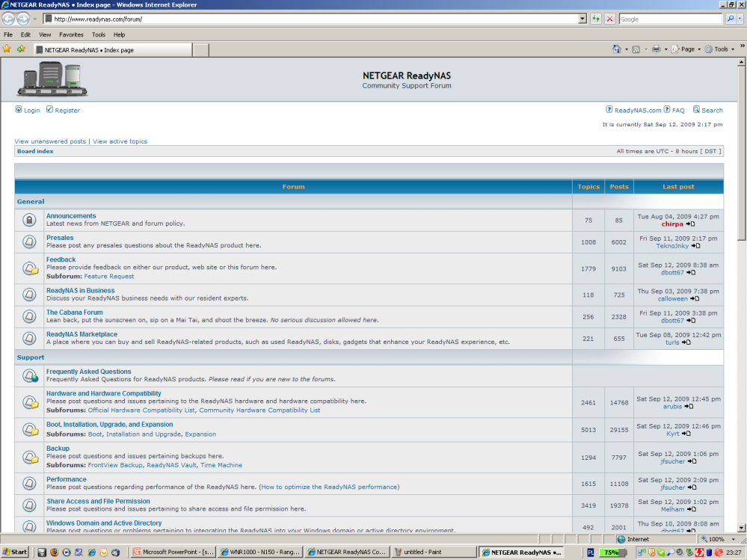
Task: Open the Feature Request subforum link
Action: (x=109, y=277)
